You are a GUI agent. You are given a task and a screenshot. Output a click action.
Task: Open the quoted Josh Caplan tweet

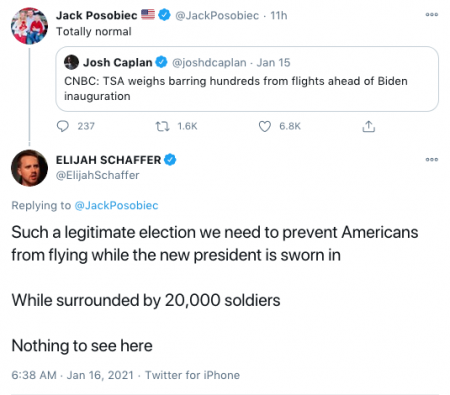pyautogui.click(x=247, y=79)
